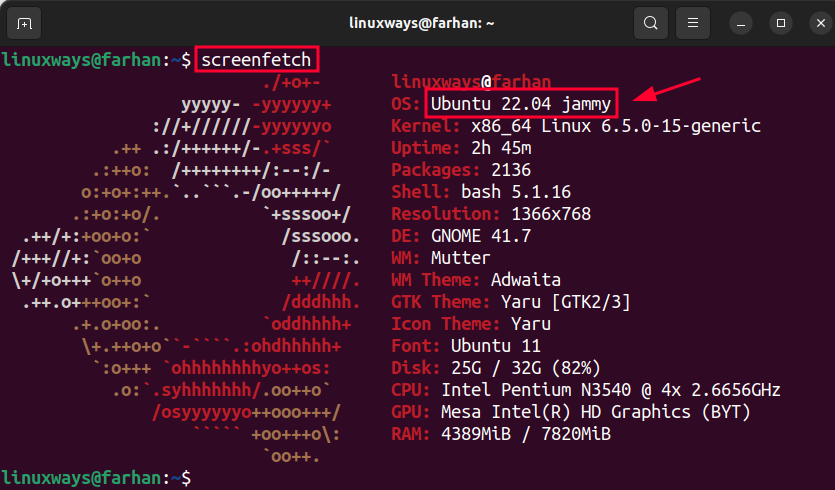Close the terminal window

pos(821,23)
